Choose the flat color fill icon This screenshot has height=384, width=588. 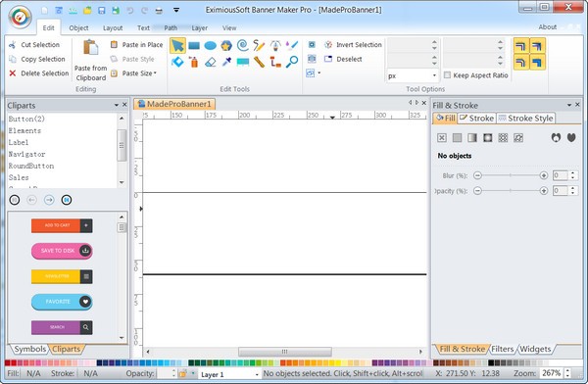coord(457,137)
